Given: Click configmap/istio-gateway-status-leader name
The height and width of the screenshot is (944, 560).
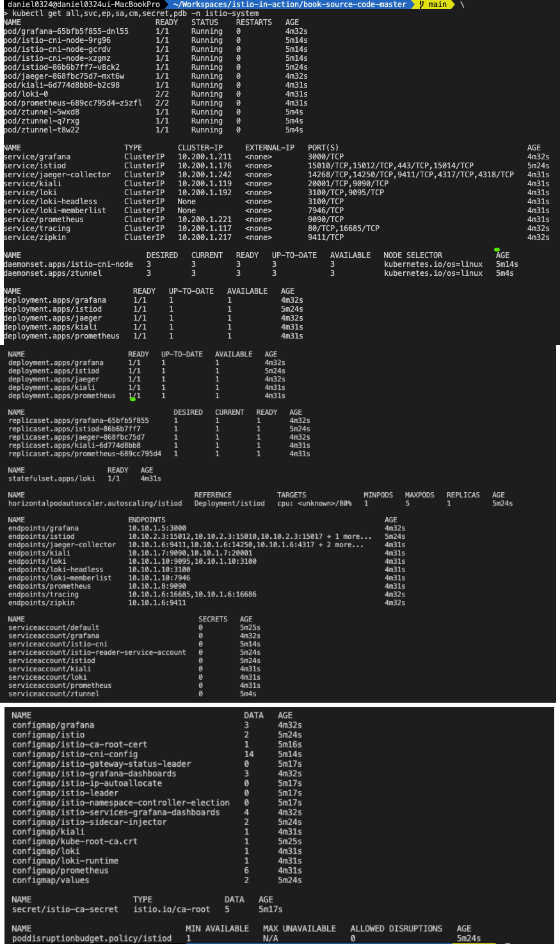Looking at the screenshot, I should [102, 764].
